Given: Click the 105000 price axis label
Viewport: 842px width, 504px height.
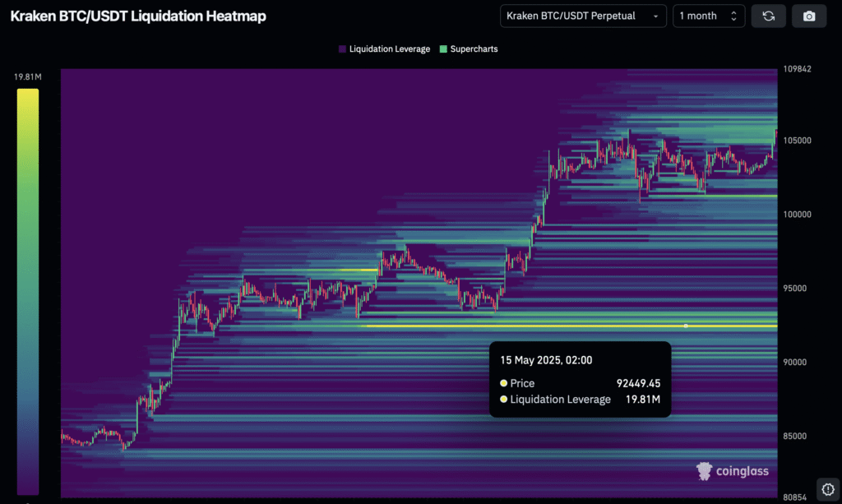Looking at the screenshot, I should (797, 140).
